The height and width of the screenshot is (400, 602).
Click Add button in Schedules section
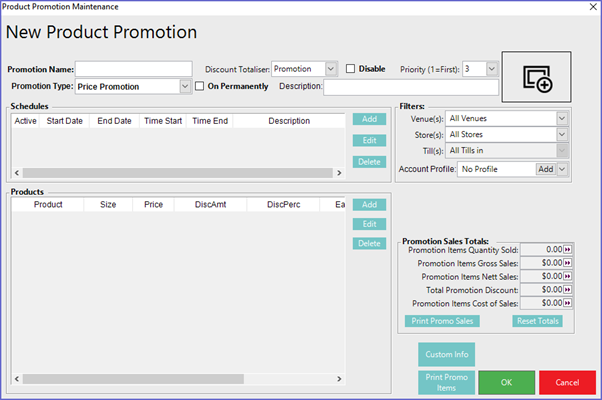368,119
